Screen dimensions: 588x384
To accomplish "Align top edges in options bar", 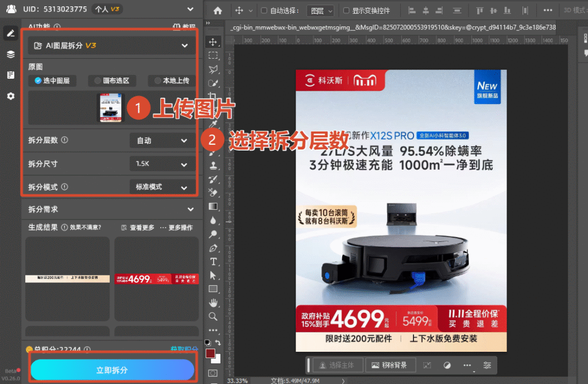I will tap(479, 10).
